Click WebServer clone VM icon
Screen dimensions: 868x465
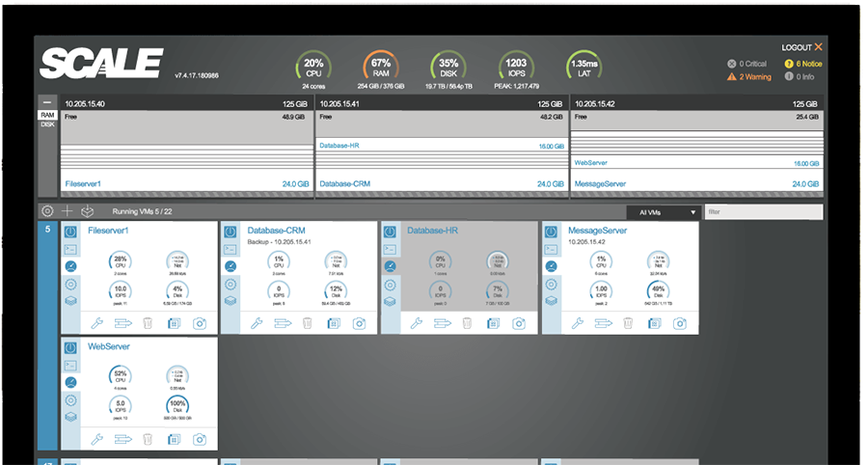pos(174,440)
